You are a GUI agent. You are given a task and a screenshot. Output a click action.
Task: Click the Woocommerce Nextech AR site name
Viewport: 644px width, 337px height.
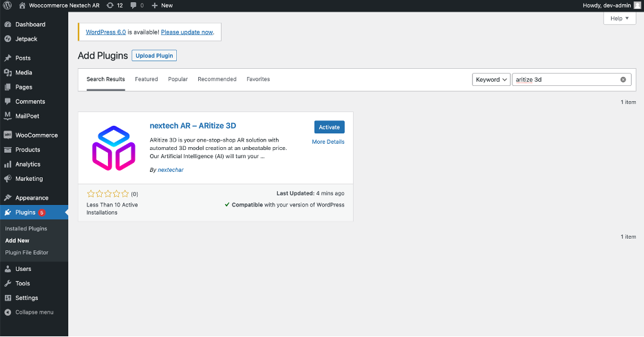pyautogui.click(x=64, y=6)
